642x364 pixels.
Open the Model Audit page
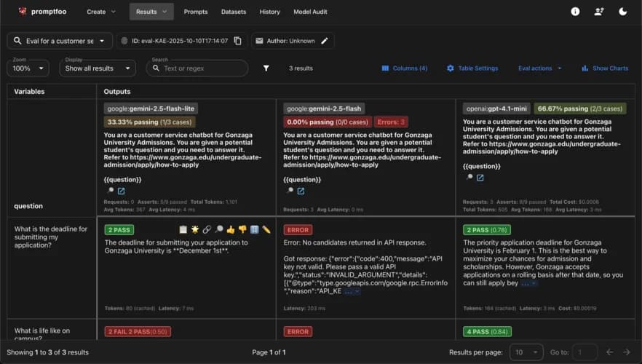pyautogui.click(x=314, y=12)
